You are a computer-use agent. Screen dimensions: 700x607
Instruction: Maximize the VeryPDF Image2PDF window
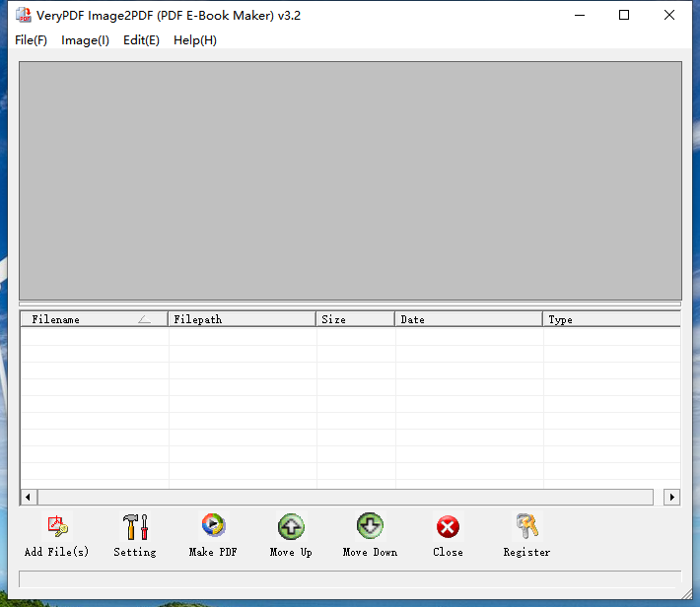[x=624, y=15]
